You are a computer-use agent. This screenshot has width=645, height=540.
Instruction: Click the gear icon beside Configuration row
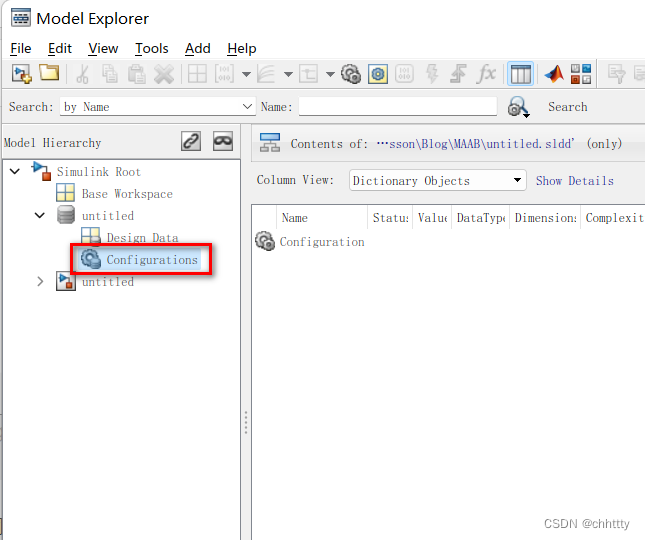pyautogui.click(x=265, y=241)
